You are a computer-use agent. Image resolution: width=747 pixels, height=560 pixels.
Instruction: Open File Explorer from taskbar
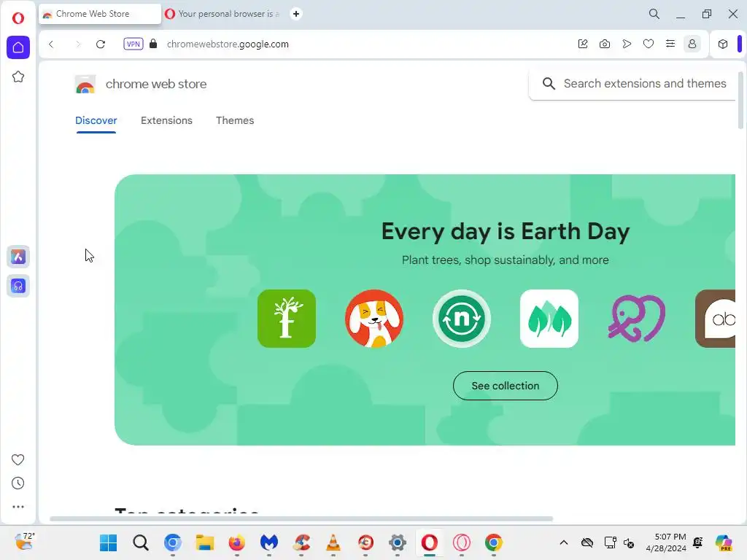pos(205,542)
